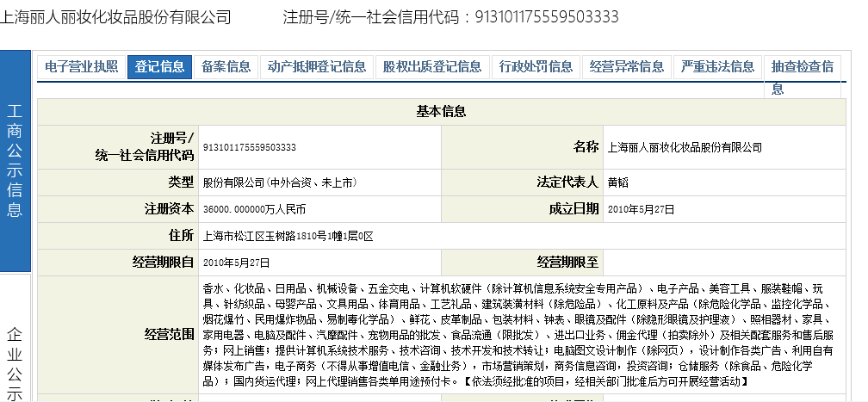The height and width of the screenshot is (402, 868).
Task: Click the 住所 address in 松江区
Action: [288, 236]
